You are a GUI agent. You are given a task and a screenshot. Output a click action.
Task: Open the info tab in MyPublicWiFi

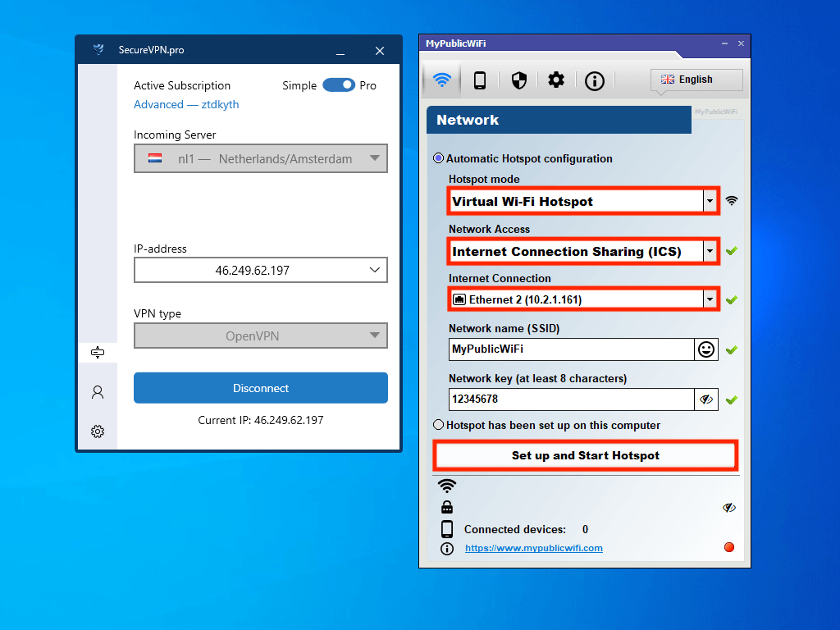click(594, 81)
